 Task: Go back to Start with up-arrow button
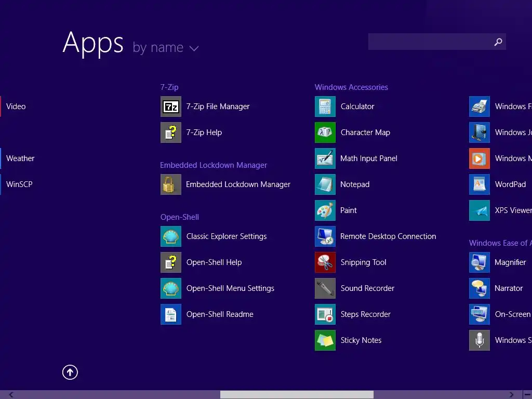coord(70,372)
